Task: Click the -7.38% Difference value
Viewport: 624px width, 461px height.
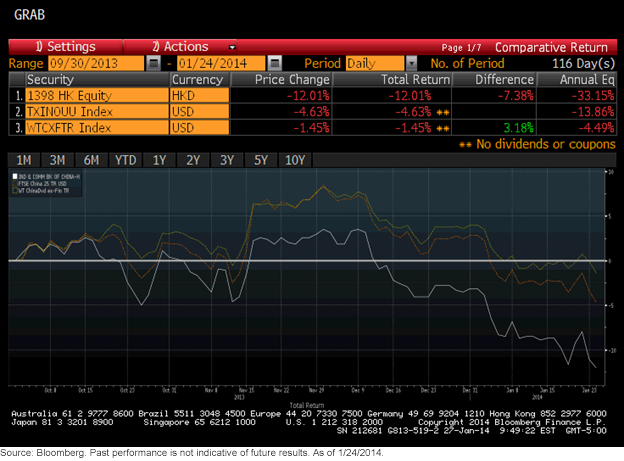Action: [516, 96]
